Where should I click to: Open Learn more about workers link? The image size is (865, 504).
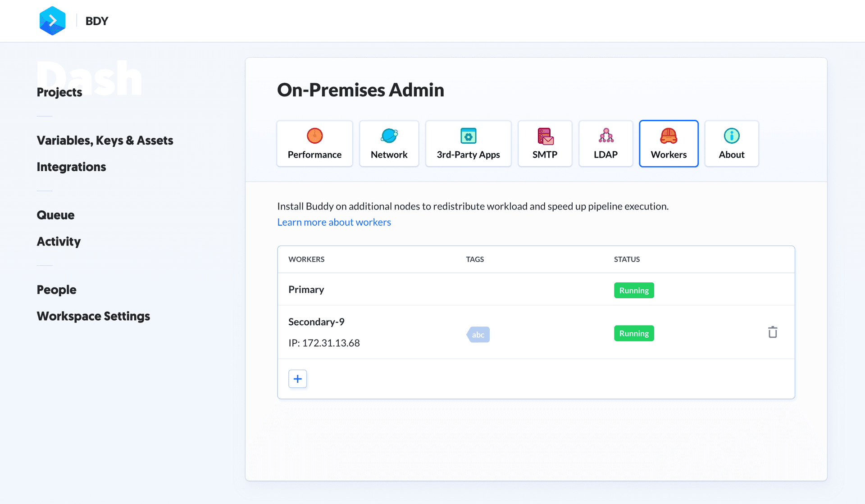coord(334,222)
